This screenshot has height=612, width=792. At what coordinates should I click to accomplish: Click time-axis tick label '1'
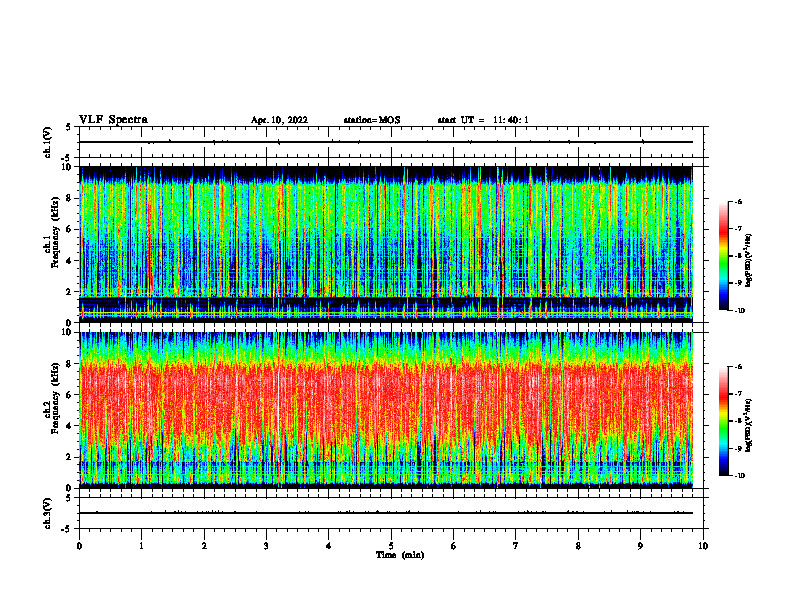coord(142,546)
